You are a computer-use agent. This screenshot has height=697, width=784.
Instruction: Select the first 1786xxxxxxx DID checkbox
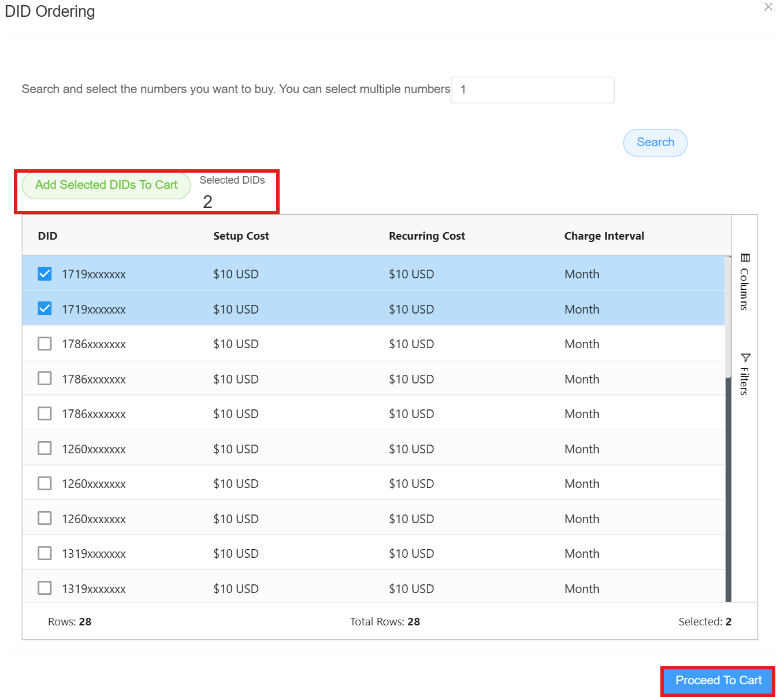(44, 344)
